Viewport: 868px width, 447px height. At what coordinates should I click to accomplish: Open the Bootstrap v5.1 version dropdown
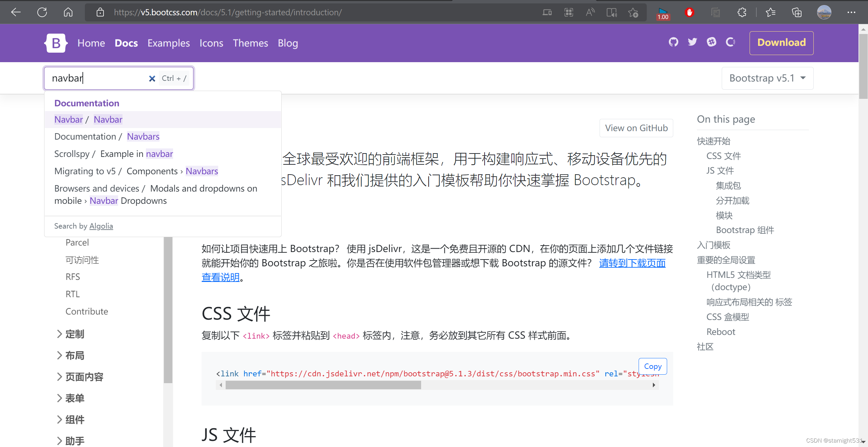(x=767, y=78)
